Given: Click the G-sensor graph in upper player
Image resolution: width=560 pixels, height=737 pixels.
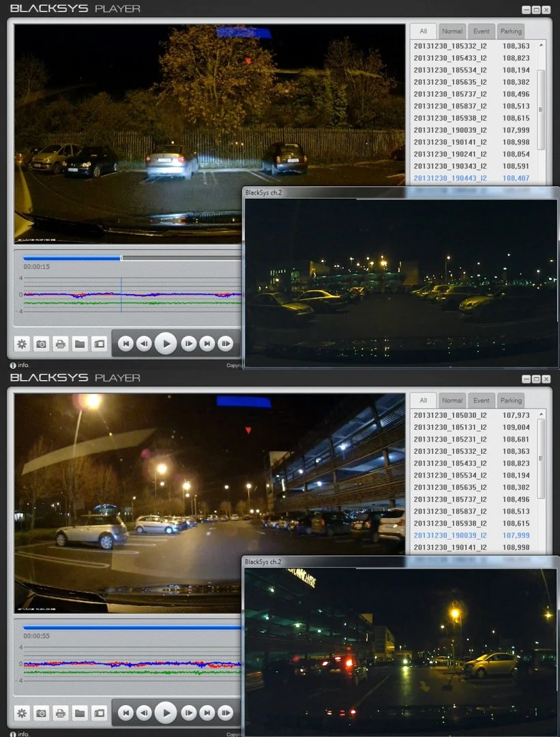Looking at the screenshot, I should 132,295.
